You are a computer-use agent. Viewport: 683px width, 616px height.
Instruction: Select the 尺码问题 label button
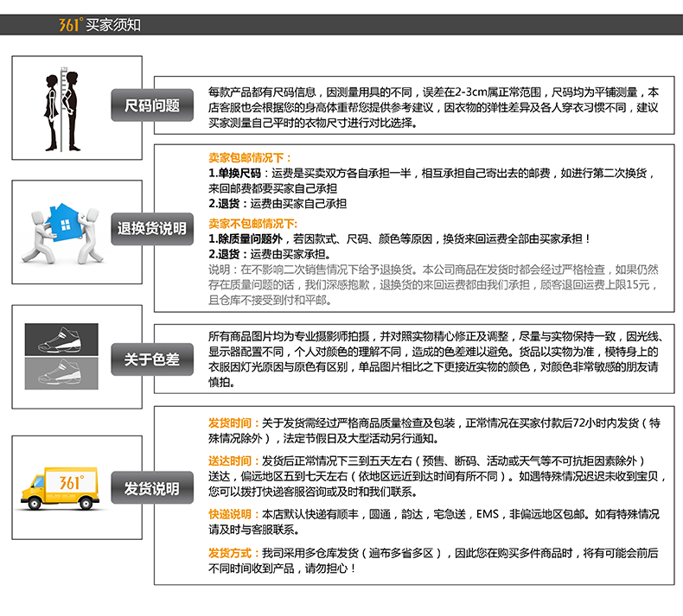152,105
